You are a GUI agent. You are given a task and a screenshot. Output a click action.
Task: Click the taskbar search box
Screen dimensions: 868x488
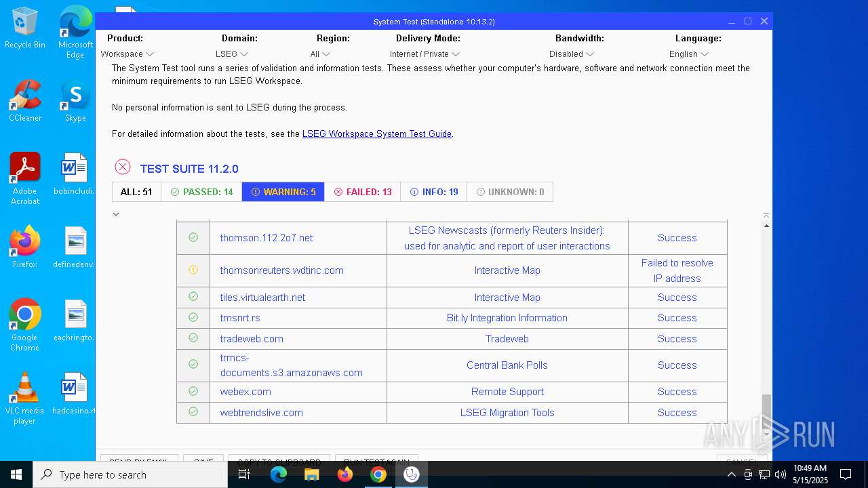(130, 474)
